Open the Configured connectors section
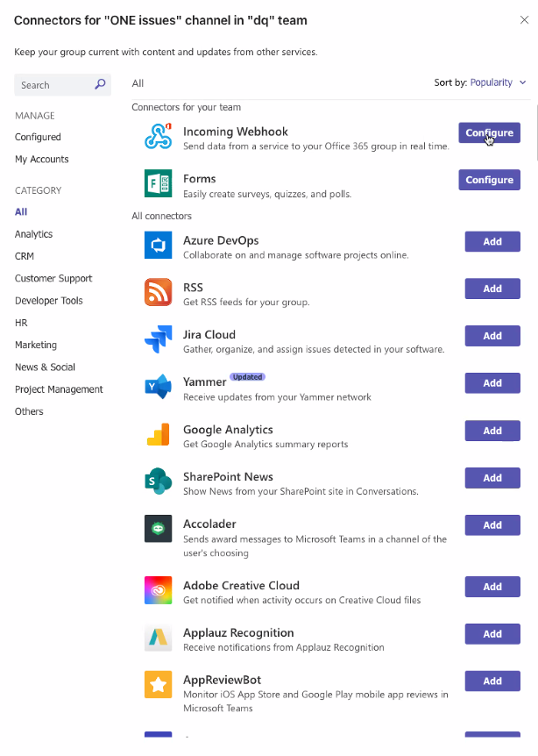Viewport: 538px width, 756px height. (38, 137)
